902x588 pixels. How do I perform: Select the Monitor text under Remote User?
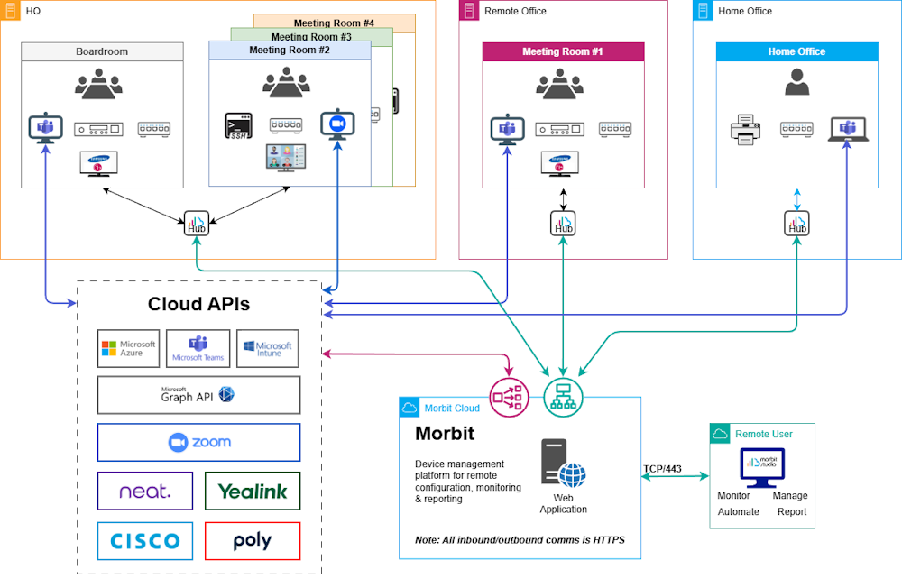click(x=733, y=495)
